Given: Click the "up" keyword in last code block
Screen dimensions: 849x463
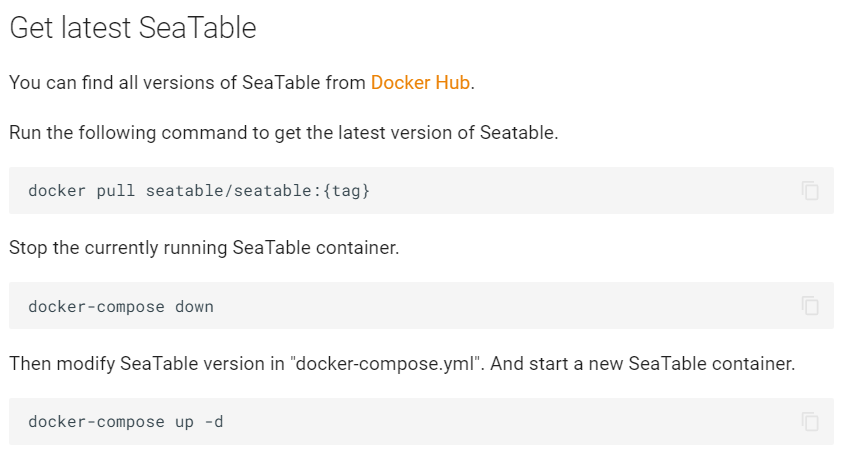Looking at the screenshot, I should point(185,422).
